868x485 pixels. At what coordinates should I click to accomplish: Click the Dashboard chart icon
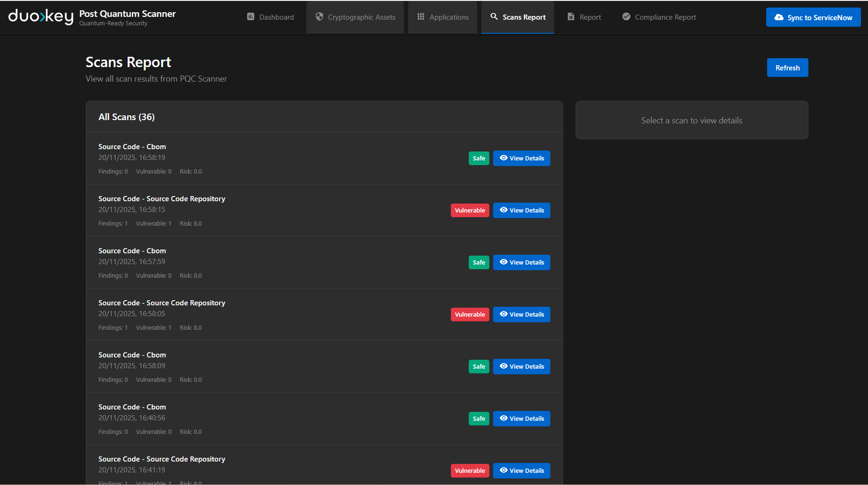point(251,17)
